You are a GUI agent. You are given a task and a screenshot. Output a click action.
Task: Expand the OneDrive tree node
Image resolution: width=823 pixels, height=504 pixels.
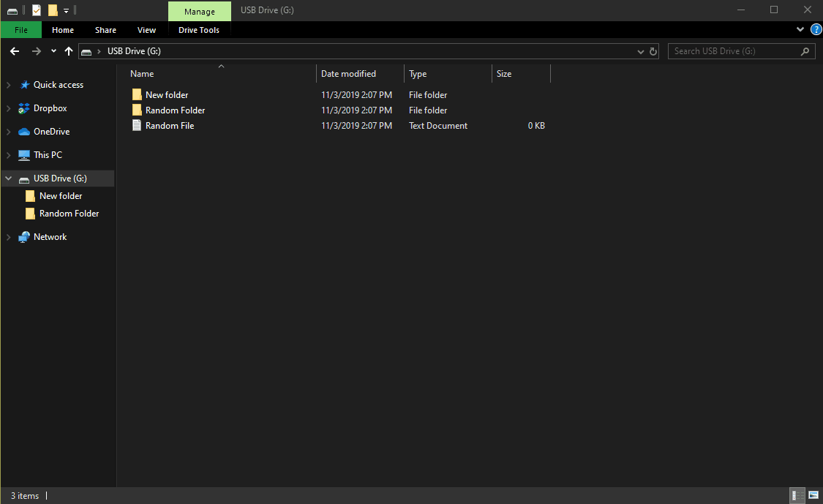pyautogui.click(x=8, y=132)
